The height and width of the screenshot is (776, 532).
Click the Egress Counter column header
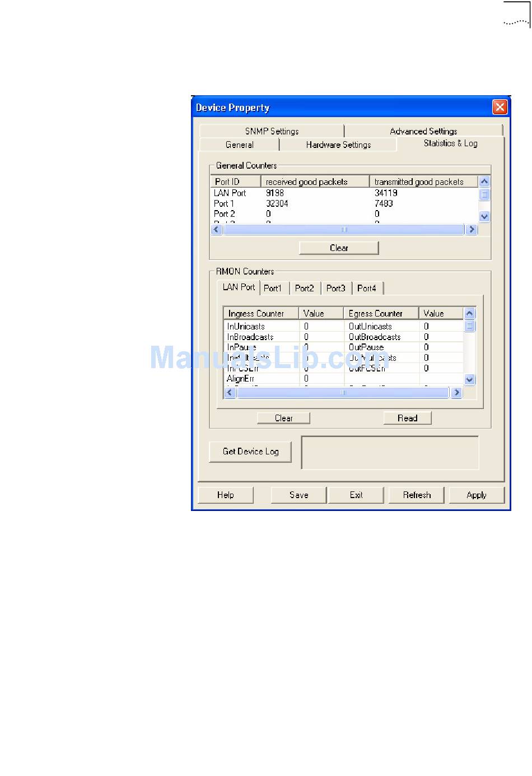click(x=381, y=313)
